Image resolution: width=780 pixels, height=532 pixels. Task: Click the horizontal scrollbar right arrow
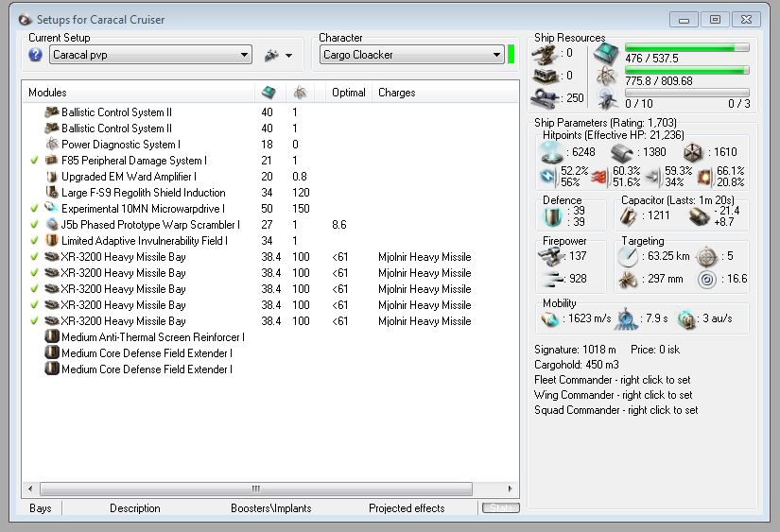pos(510,489)
